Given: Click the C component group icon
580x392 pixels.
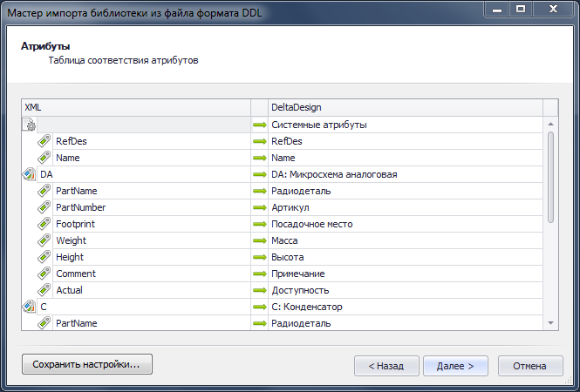Looking at the screenshot, I should pos(29,307).
